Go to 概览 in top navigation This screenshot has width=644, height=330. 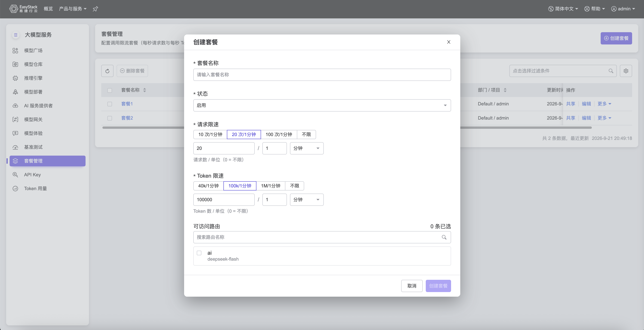(48, 9)
